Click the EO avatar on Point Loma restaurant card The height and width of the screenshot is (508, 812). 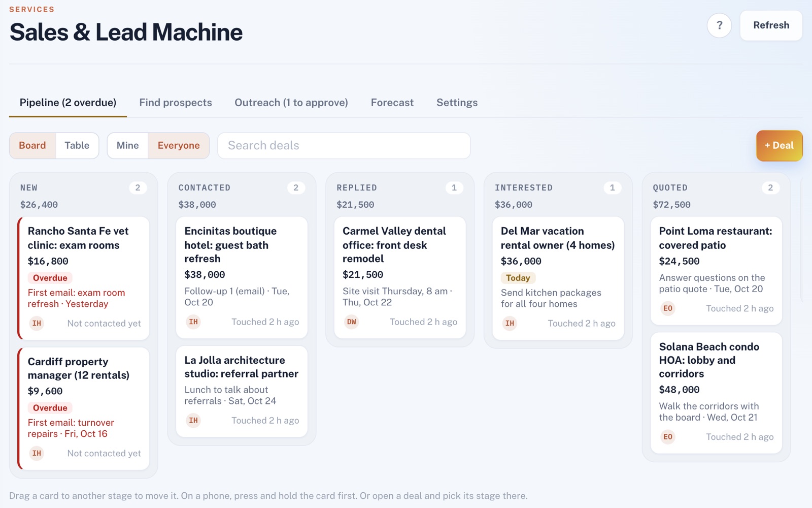[668, 308]
